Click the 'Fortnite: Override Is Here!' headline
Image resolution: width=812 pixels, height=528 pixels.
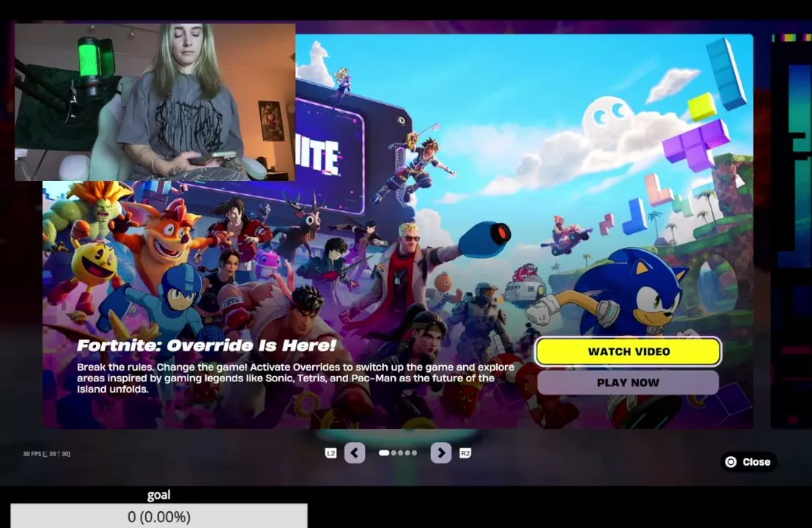click(x=207, y=345)
